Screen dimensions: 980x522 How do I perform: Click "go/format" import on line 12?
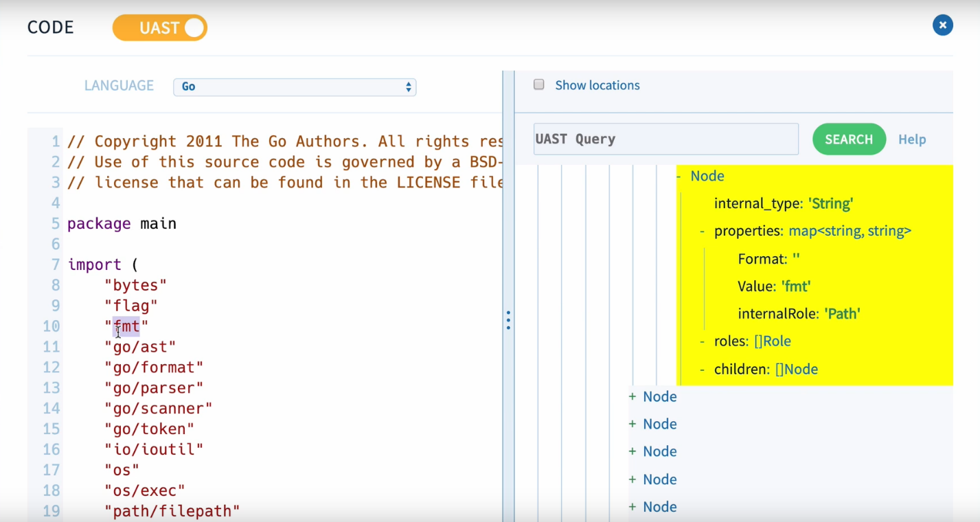pos(154,367)
